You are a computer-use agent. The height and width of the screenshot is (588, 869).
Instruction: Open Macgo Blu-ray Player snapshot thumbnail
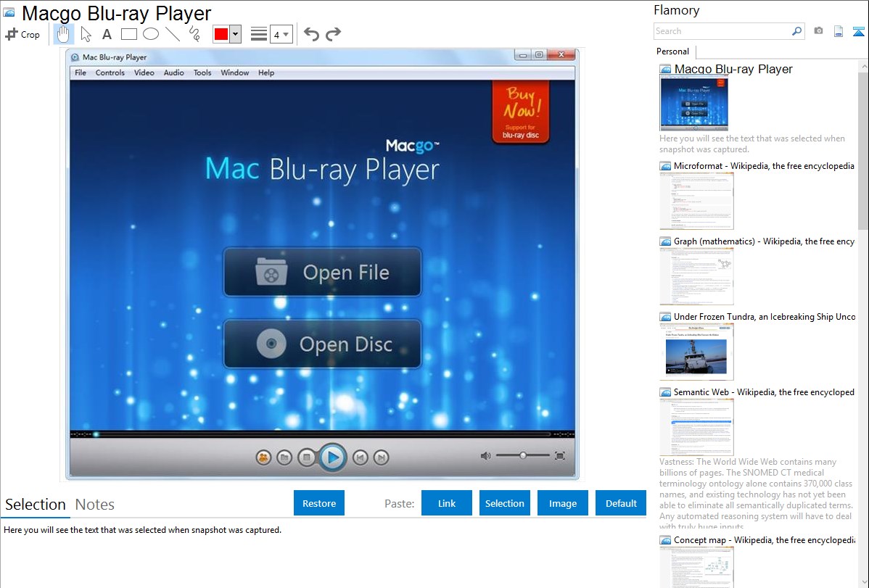(x=693, y=103)
